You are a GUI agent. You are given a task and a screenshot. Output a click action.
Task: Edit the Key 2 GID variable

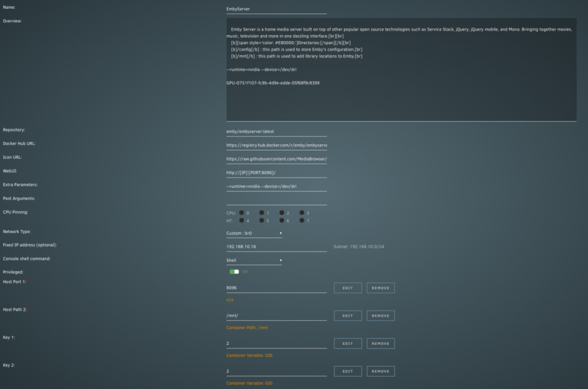[x=348, y=371]
